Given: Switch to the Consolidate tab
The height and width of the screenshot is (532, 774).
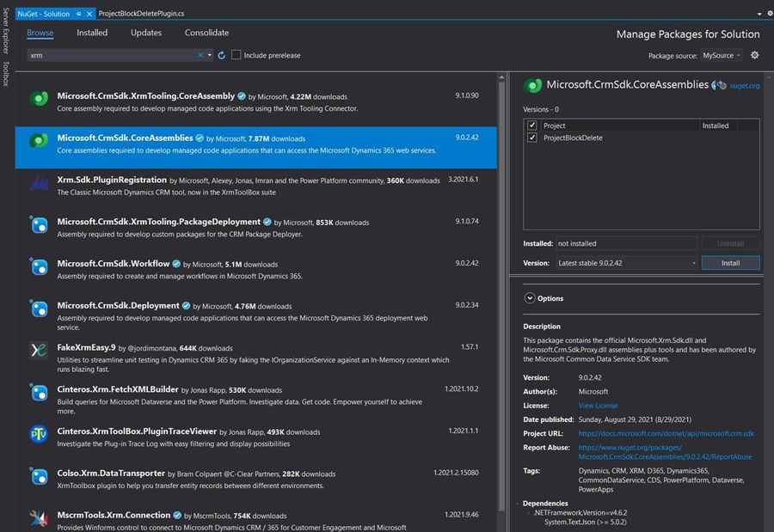Looking at the screenshot, I should pos(206,33).
